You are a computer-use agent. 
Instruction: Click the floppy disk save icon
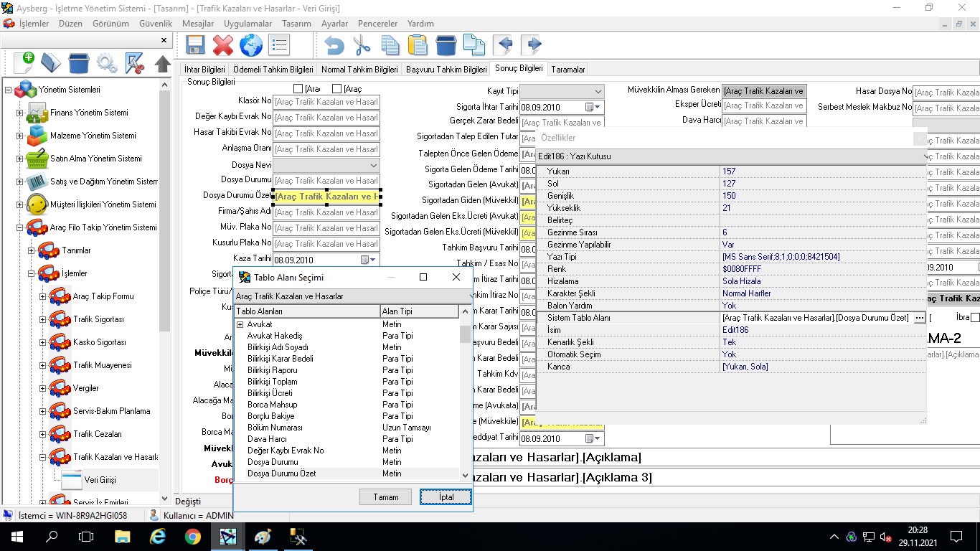click(195, 45)
